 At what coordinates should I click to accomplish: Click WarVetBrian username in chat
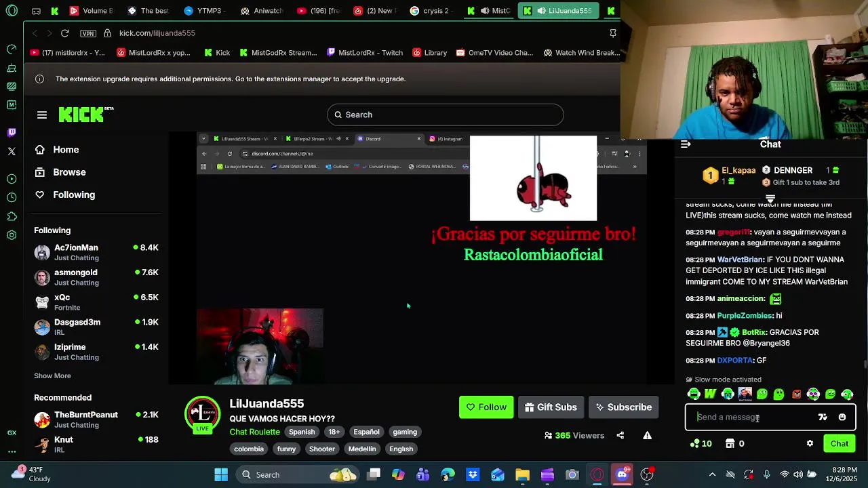pos(741,260)
